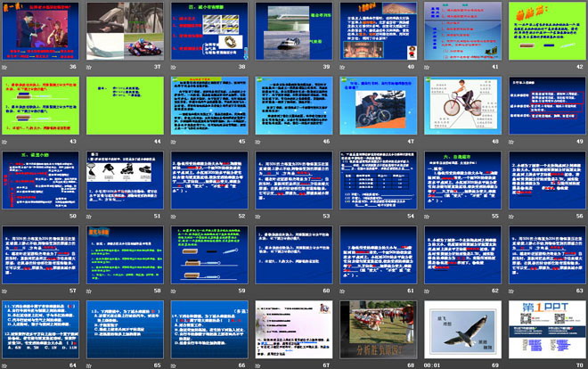
Task: Select slide 69 flying seagull thumbnail
Action: (462, 329)
